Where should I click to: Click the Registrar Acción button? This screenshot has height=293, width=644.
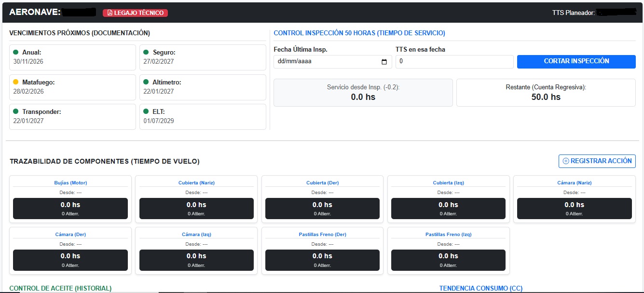click(x=597, y=161)
